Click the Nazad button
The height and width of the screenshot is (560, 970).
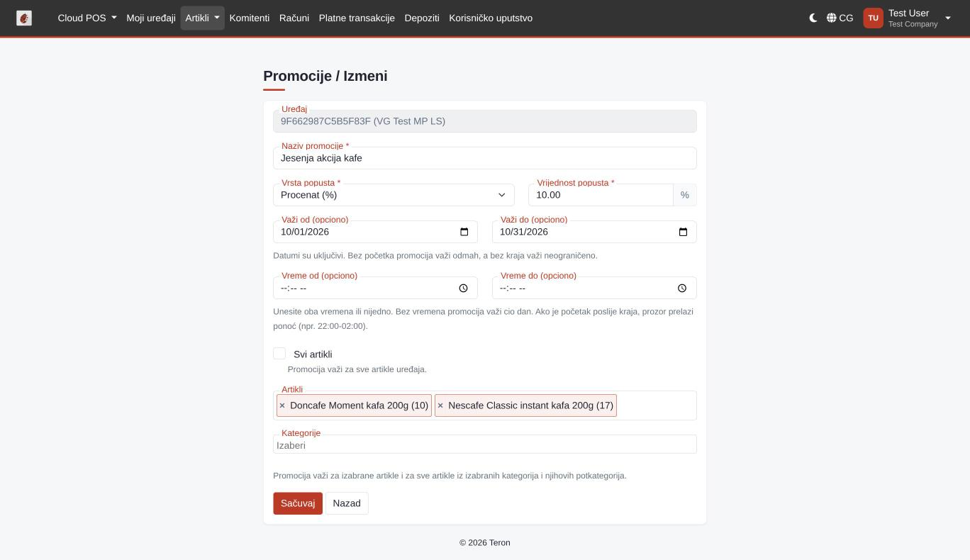tap(347, 503)
